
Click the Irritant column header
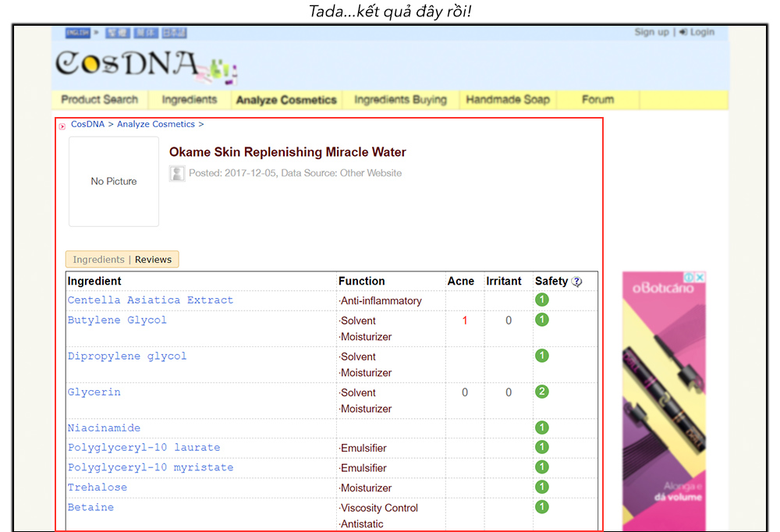pos(504,281)
